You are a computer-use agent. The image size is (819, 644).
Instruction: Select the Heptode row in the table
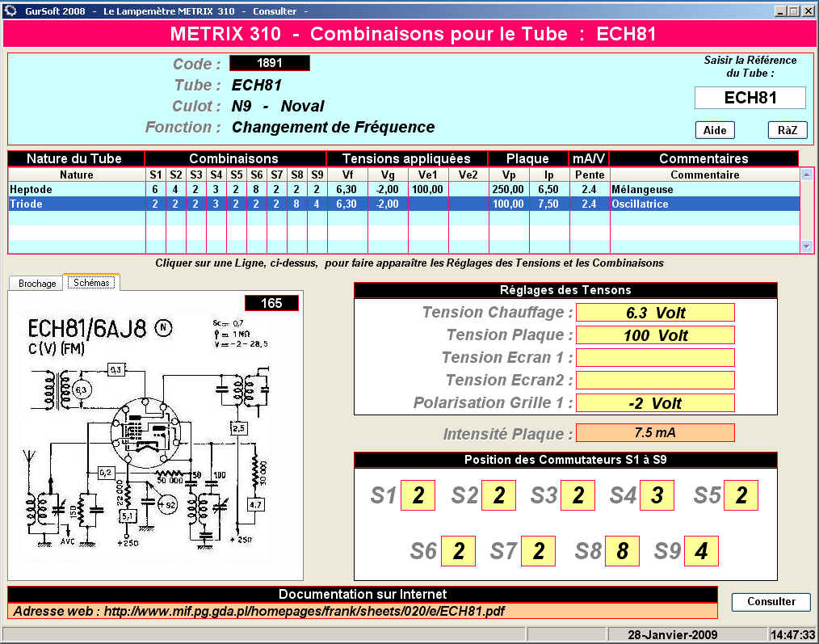pos(403,189)
